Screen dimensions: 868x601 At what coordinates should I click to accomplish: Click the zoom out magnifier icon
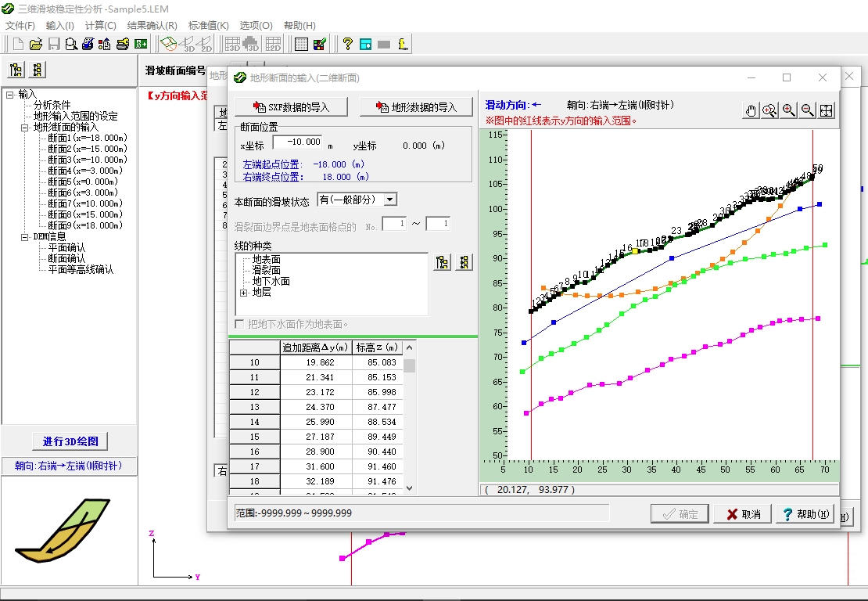point(807,110)
